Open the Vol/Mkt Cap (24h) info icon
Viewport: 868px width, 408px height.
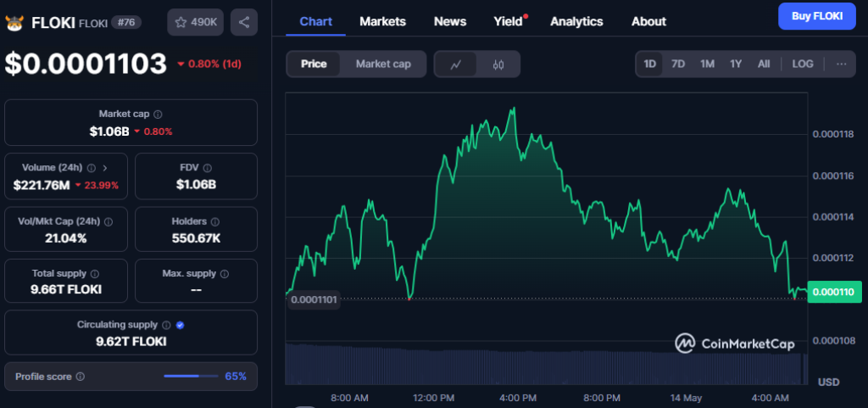point(108,221)
